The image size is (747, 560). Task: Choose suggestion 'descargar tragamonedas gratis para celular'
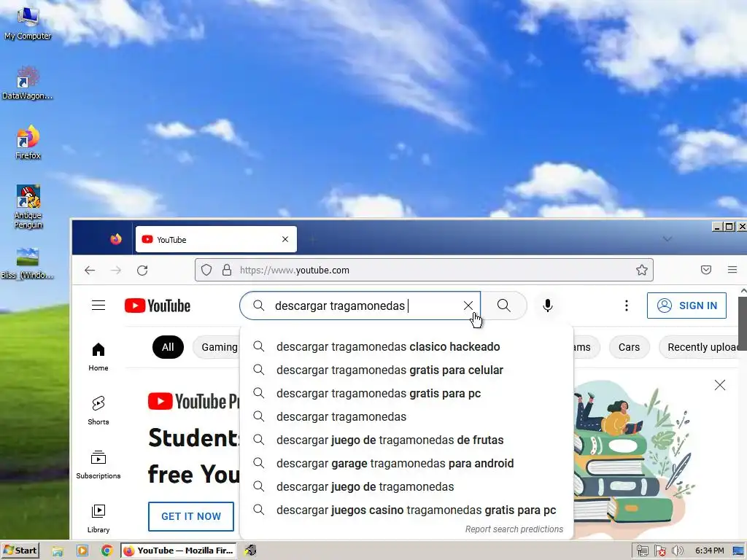pyautogui.click(x=406, y=370)
